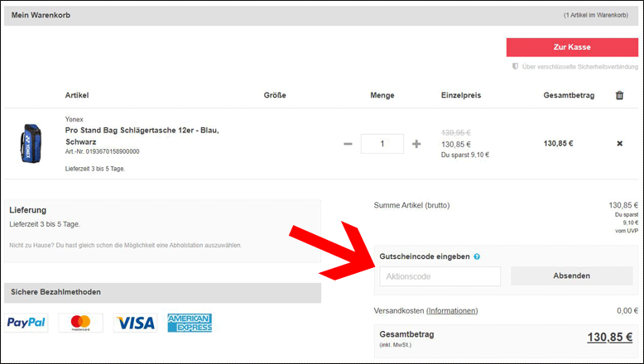
Task: Click the quantity field showing 1
Action: (382, 144)
